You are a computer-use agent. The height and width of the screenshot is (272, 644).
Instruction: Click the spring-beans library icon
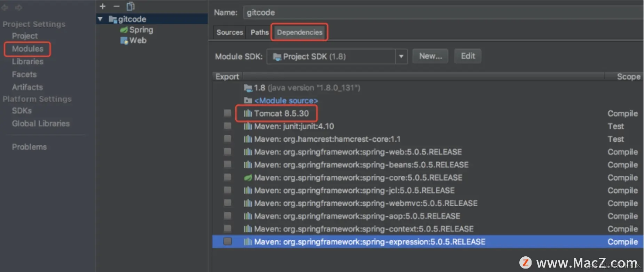(x=248, y=165)
